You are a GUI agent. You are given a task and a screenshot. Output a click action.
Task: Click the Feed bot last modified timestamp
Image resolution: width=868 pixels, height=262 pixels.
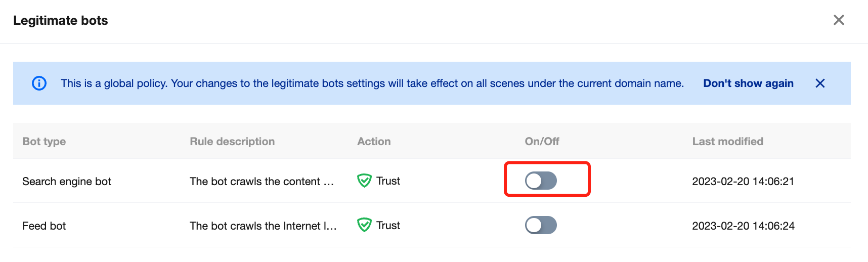[x=743, y=226]
